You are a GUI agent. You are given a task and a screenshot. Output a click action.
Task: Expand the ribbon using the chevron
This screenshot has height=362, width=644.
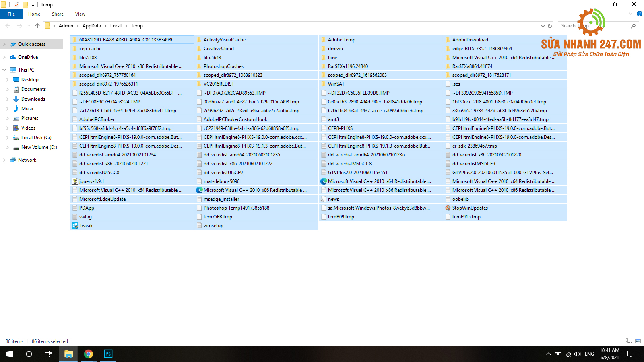click(631, 14)
